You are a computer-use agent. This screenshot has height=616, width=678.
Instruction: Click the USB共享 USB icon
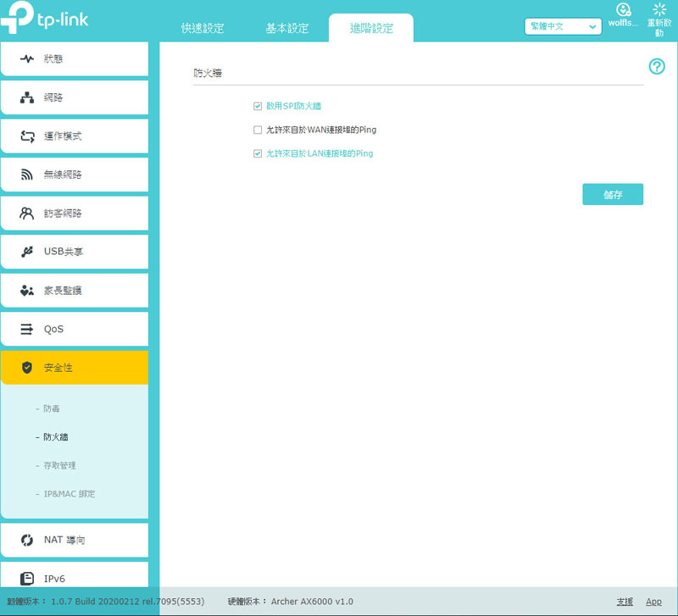[27, 252]
